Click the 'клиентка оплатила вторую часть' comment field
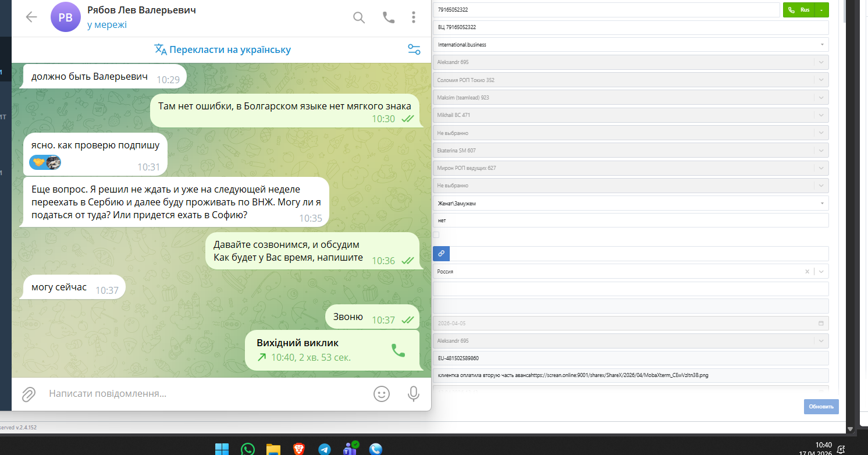Screen dimensions: 868x455 coord(631,376)
